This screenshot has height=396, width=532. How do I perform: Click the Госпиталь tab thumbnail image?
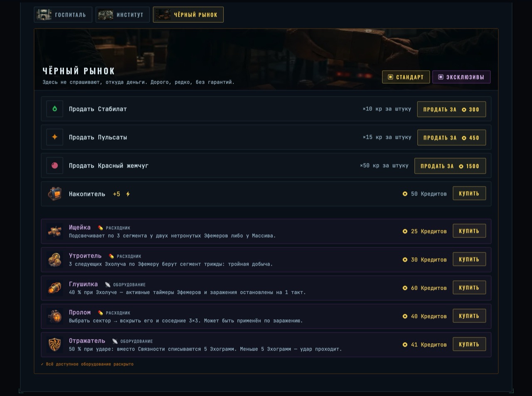pyautogui.click(x=44, y=15)
